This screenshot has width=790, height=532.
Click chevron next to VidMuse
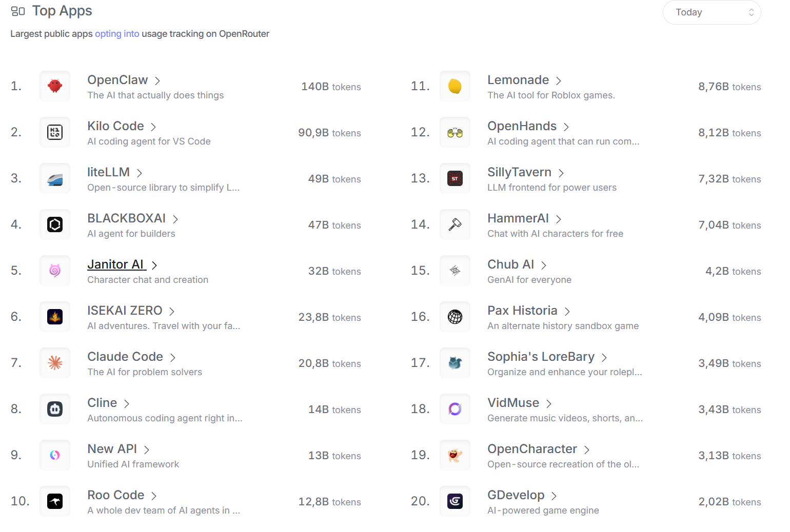tap(549, 404)
